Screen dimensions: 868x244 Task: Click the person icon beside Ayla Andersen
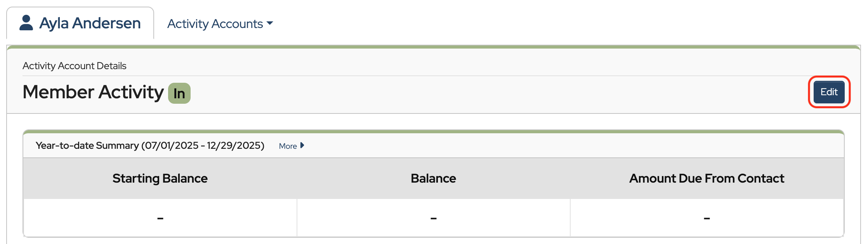[26, 23]
